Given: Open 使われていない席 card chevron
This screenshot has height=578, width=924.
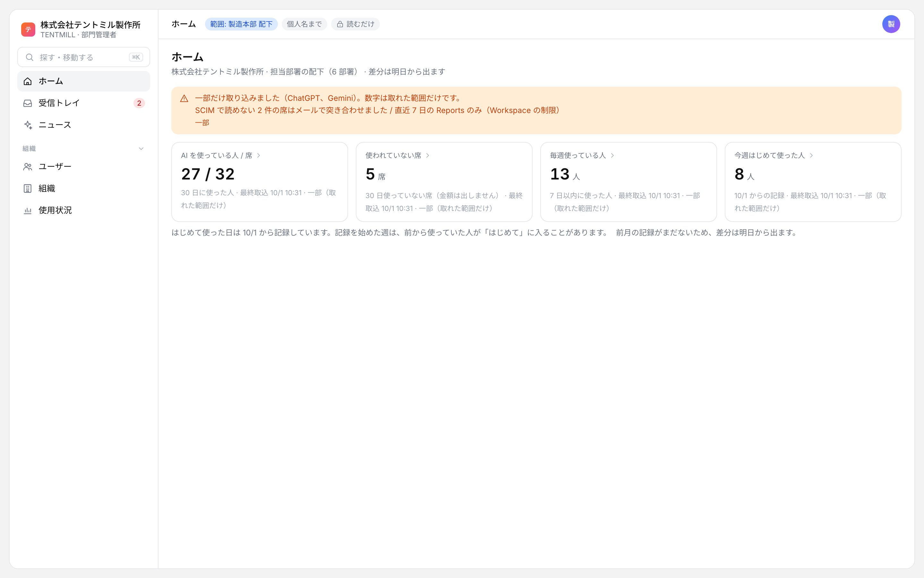Looking at the screenshot, I should (428, 155).
